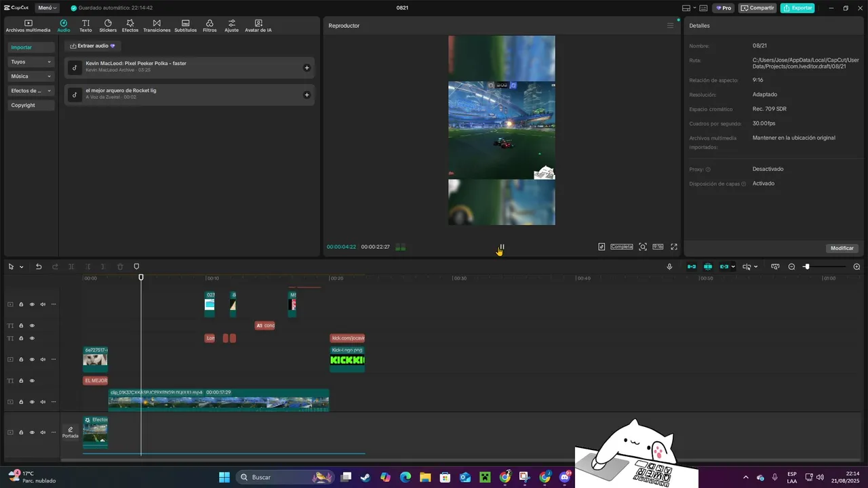The width and height of the screenshot is (868, 488).
Task: Open the Windows Start menu
Action: tap(224, 477)
